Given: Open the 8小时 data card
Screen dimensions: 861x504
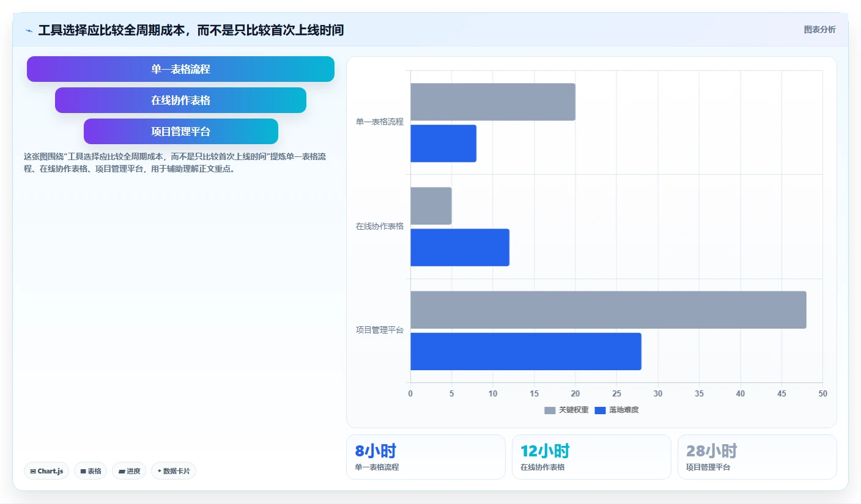Looking at the screenshot, I should click(426, 457).
